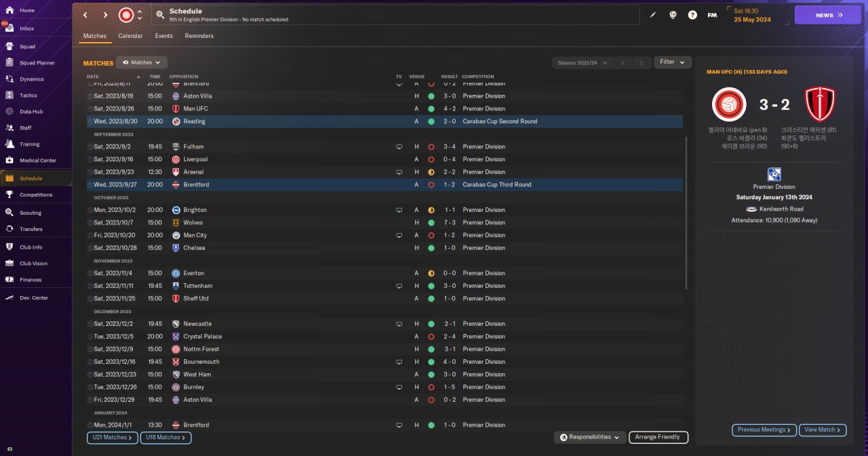This screenshot has height=456, width=868.
Task: Click View Match button
Action: [x=823, y=430]
